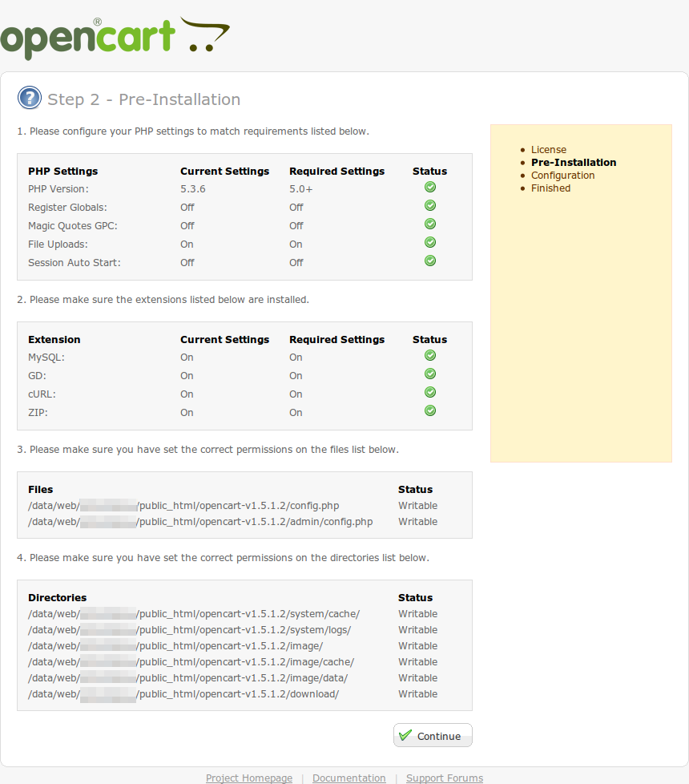Click instruction '1. Please configure your PHP settings'

193,131
